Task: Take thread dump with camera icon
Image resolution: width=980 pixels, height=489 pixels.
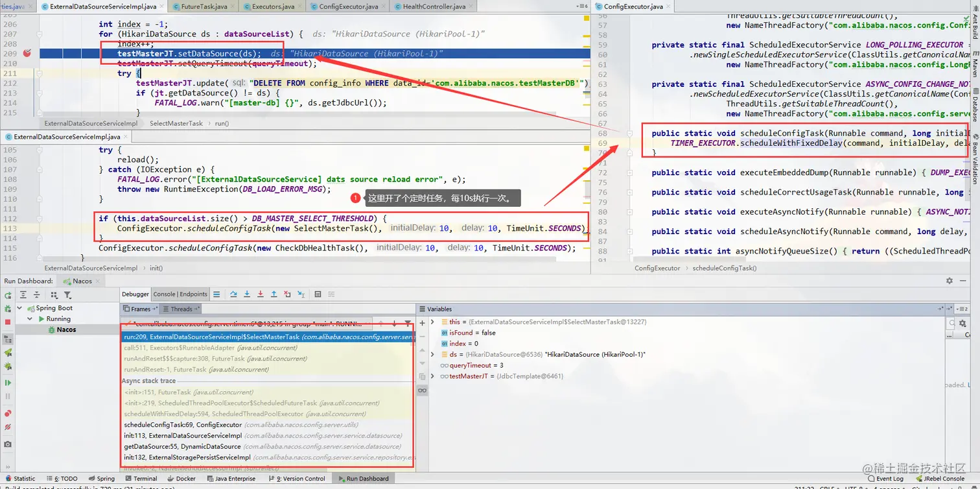Action: tap(8, 444)
